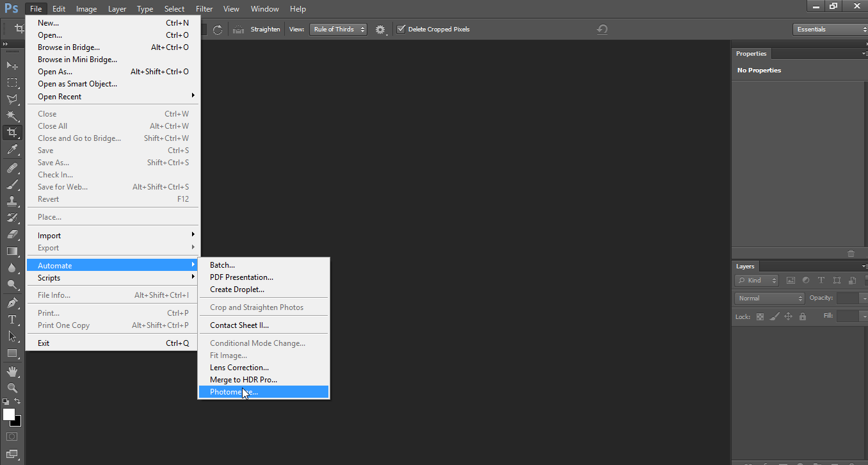
Task: Click the foreground color swatch
Action: (x=9, y=415)
